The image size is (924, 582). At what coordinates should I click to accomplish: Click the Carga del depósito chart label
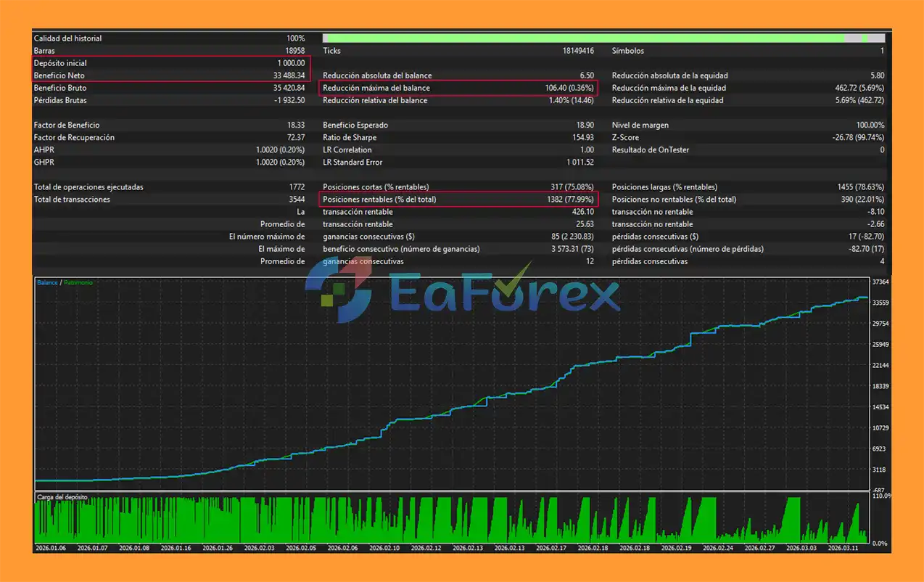61,498
